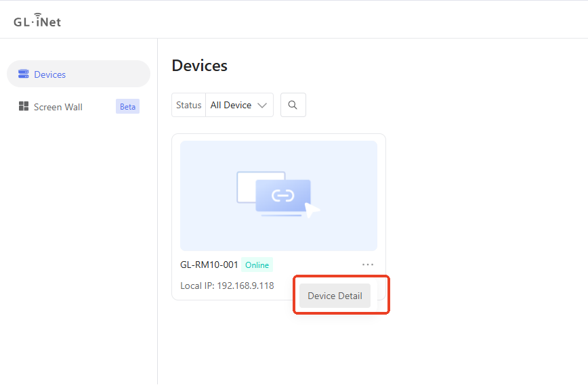Screen dimensions: 588x385
Task: Click the cursor arrow in device illustration
Action: 312,210
